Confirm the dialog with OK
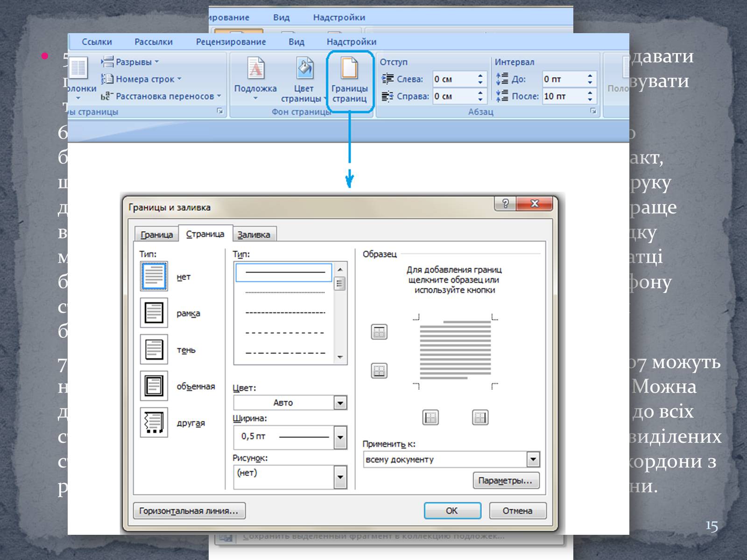This screenshot has width=747, height=560. pos(452,511)
